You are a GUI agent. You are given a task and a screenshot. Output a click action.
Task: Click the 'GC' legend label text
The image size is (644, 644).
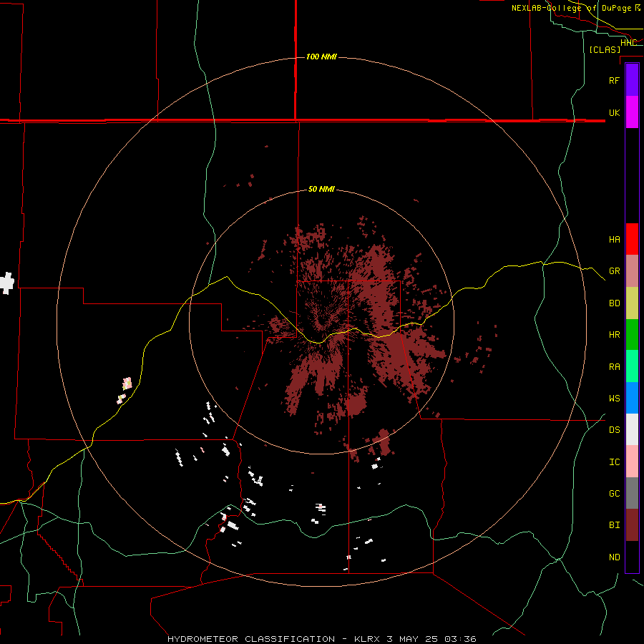pos(614,494)
